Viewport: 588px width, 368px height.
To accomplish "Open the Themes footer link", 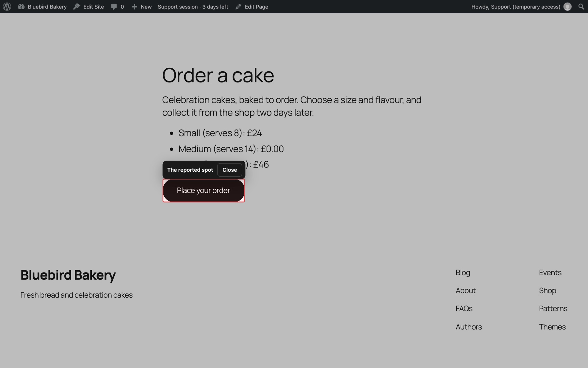I will (x=552, y=327).
